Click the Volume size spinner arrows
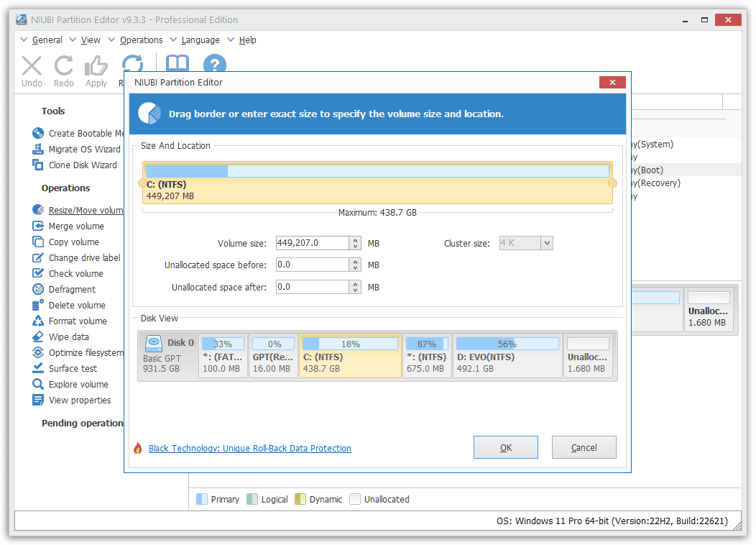This screenshot has width=756, height=545. 355,243
